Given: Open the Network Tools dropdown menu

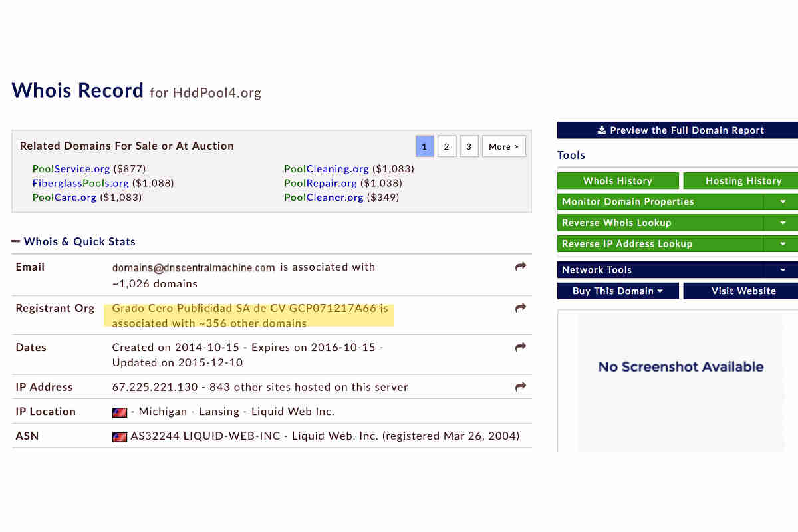Looking at the screenshot, I should point(783,270).
